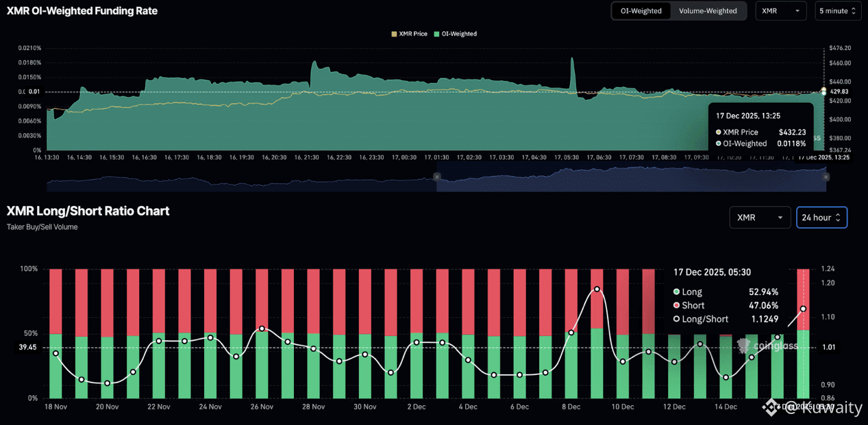
Task: Select the rightmost highlighted 17 Dec bar
Action: coord(803,333)
